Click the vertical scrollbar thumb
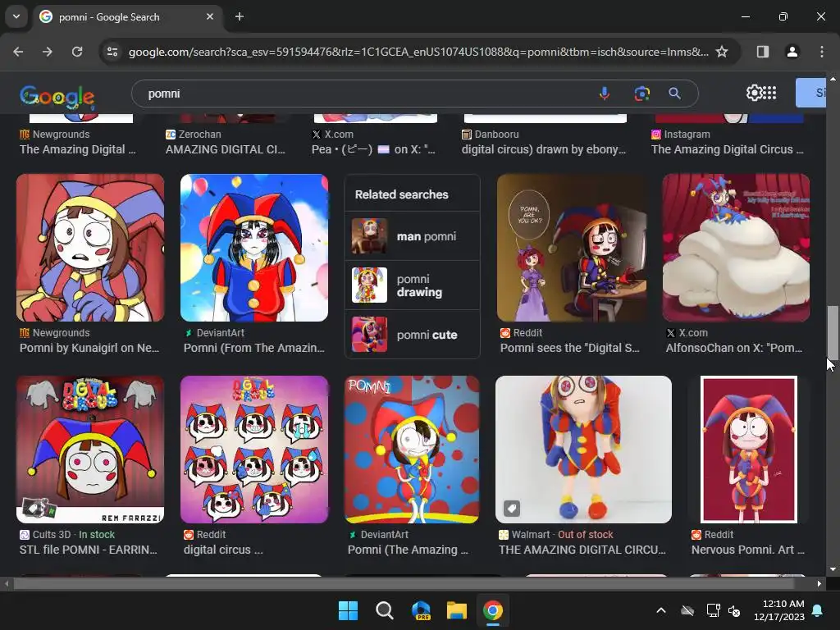Screen dimensions: 840x630 tap(833, 332)
